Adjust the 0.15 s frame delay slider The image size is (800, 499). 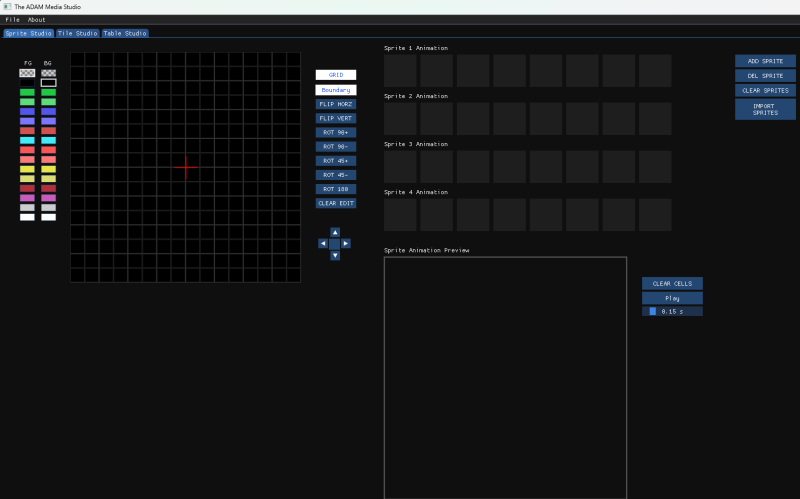click(x=672, y=311)
